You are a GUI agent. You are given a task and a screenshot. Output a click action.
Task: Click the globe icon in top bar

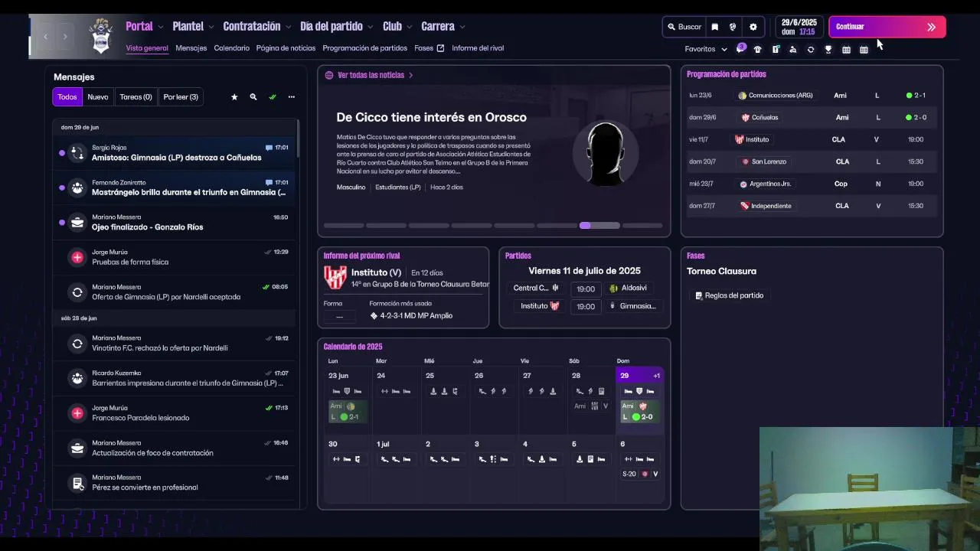pyautogui.click(x=733, y=27)
